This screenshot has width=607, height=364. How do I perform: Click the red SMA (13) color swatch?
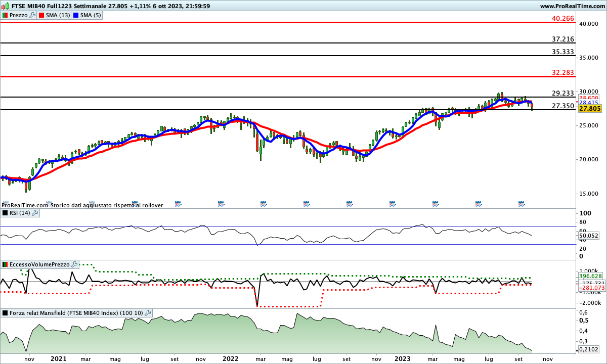41,15
